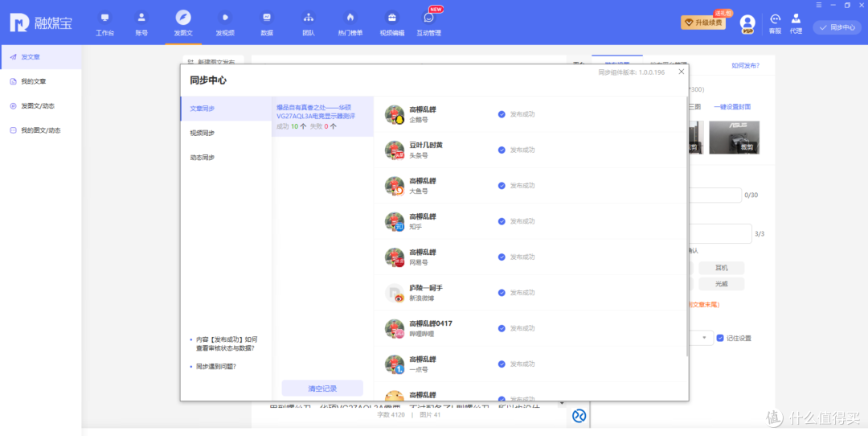The height and width of the screenshot is (436, 868).
Task: Click the 融媒宝 logo
Action: [40, 23]
